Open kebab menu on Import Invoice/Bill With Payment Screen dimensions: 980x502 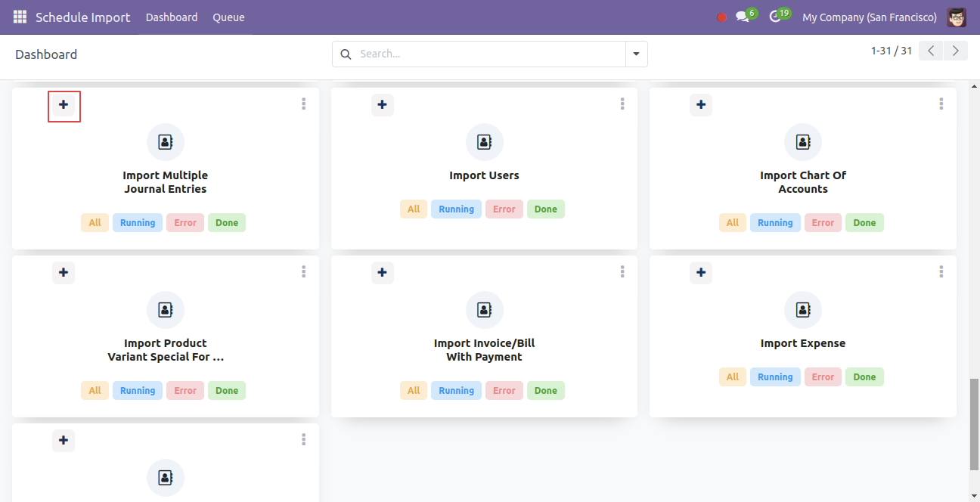click(x=622, y=271)
